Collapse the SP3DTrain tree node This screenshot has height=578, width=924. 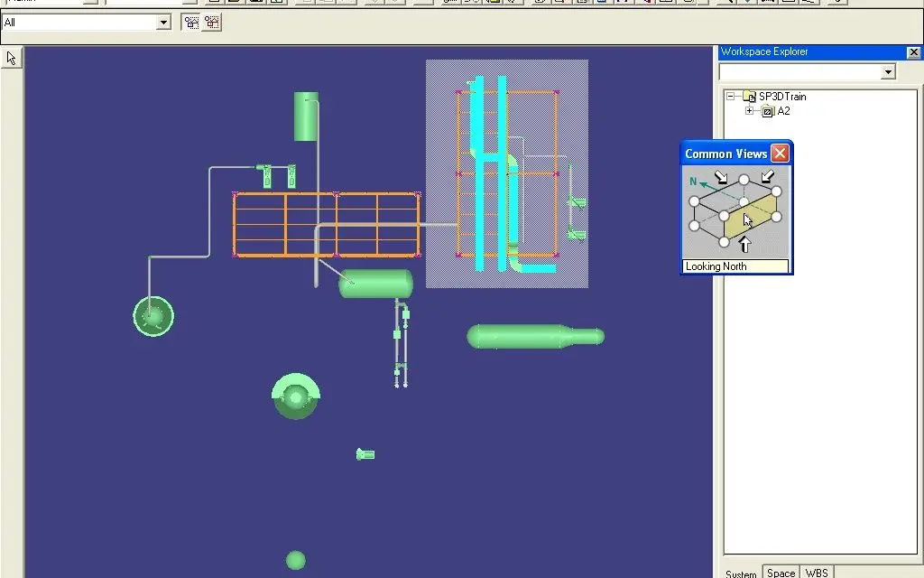coord(731,96)
